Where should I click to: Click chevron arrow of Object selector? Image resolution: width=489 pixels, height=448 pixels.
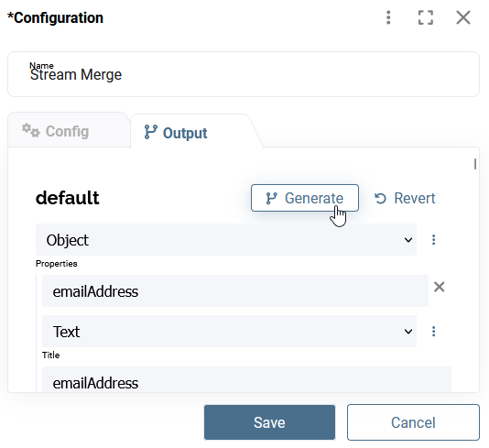point(408,240)
